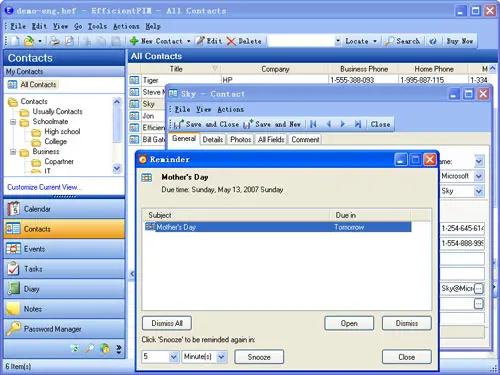Select the Copartner folder
500x375 pixels.
tap(59, 161)
